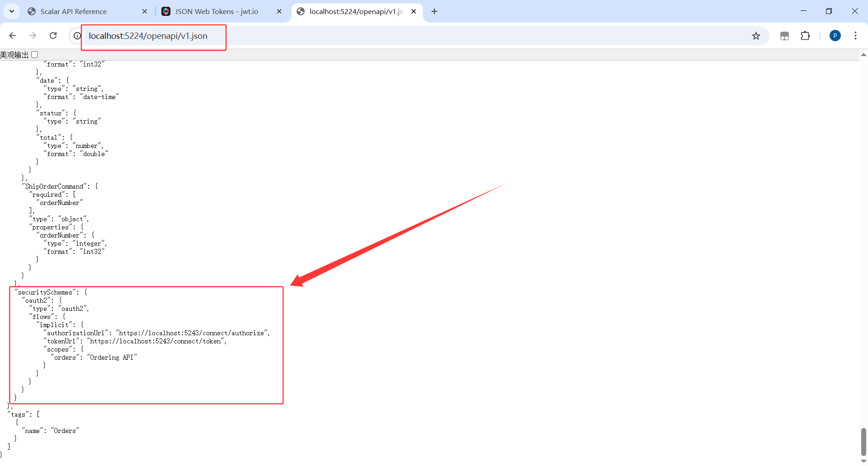Click the "tags" key text
The image size is (868, 466).
pos(18,414)
